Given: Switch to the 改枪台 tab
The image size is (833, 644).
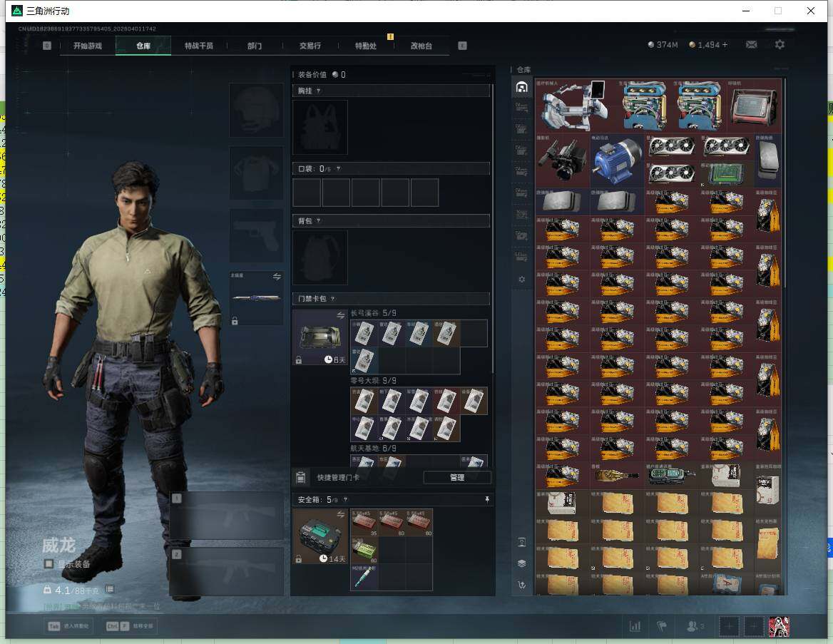Looking at the screenshot, I should pos(421,46).
